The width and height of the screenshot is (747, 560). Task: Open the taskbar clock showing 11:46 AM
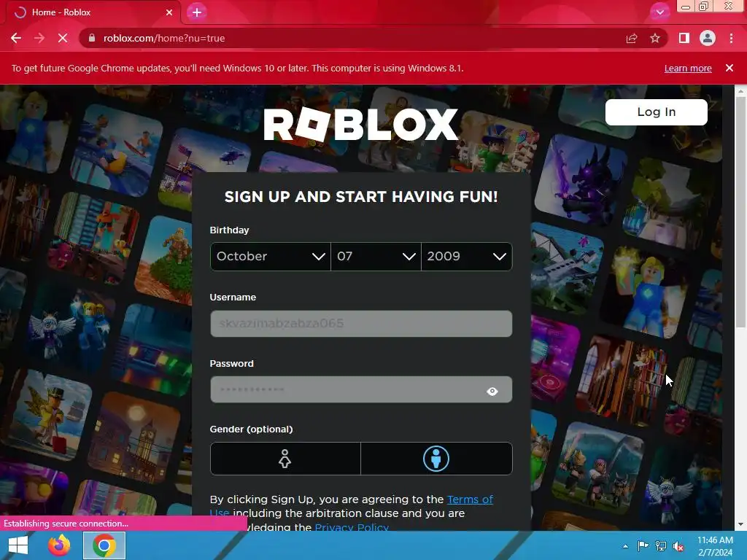715,546
